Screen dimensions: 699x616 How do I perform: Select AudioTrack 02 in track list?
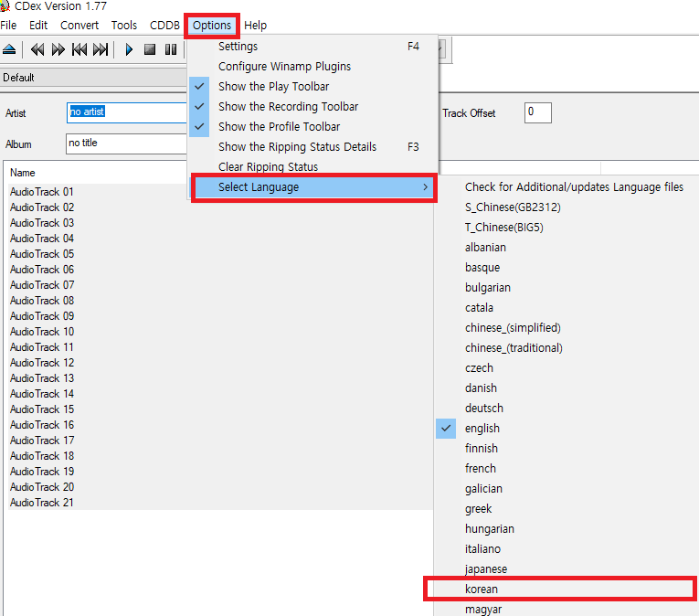click(x=42, y=207)
